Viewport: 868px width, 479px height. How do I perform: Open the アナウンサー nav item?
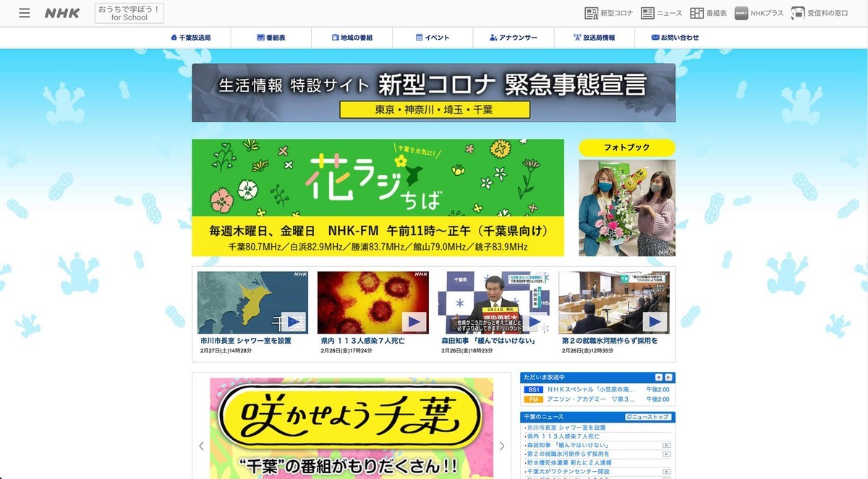[x=514, y=37]
